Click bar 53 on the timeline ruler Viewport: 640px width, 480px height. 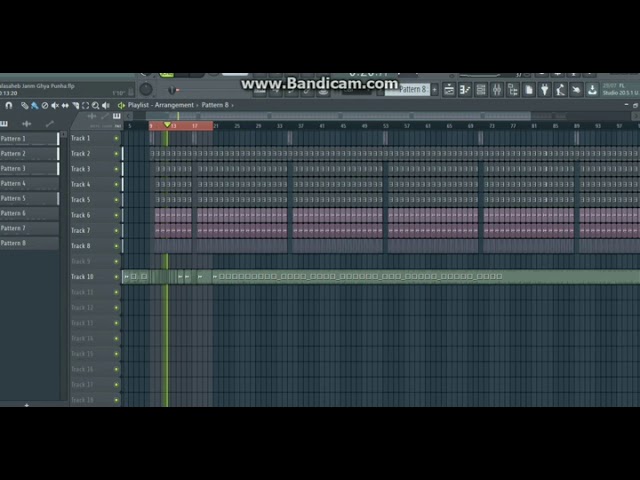point(385,126)
